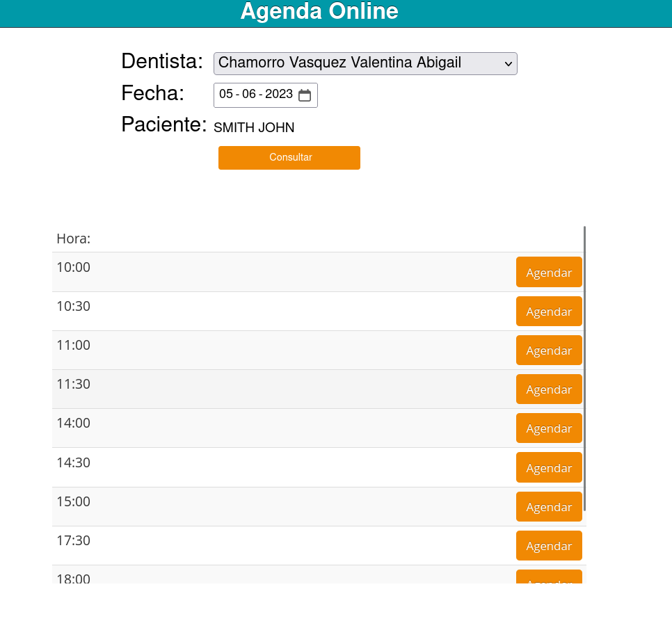Viewport: 672px width, 621px height.
Task: Click Agendar next to 14:30
Action: click(x=549, y=468)
